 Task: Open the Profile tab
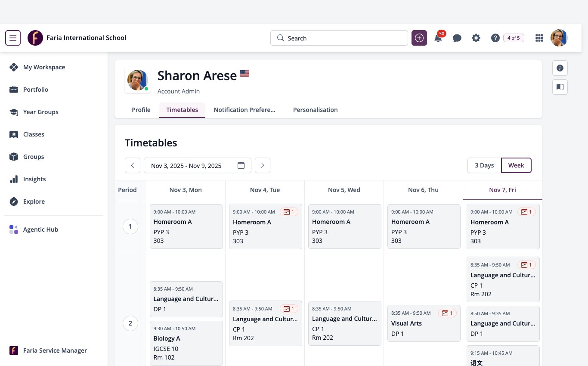click(141, 110)
